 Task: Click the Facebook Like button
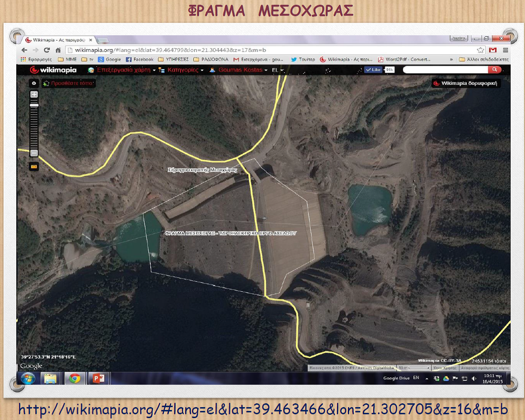click(x=373, y=70)
